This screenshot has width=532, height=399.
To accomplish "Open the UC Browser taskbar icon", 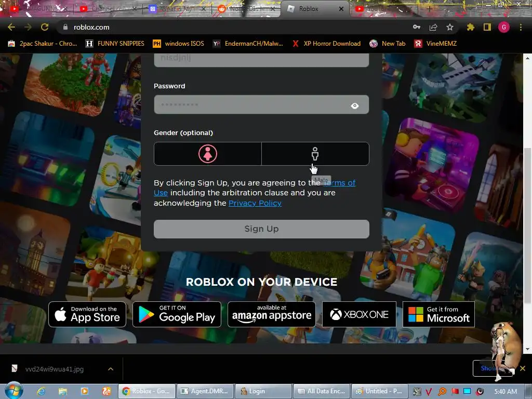I will pos(106,391).
